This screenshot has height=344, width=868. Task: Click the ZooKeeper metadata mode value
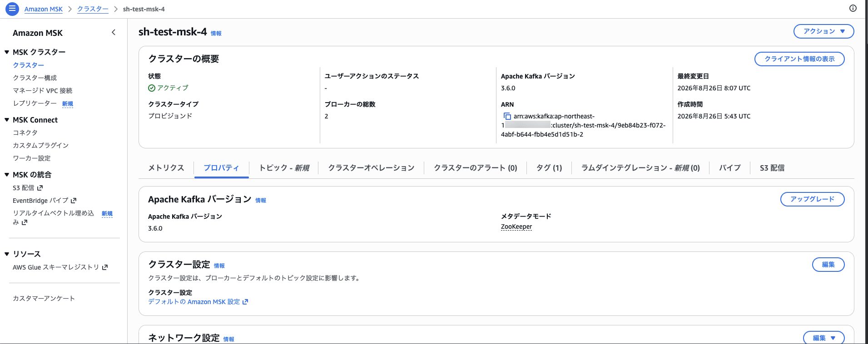coord(516,227)
